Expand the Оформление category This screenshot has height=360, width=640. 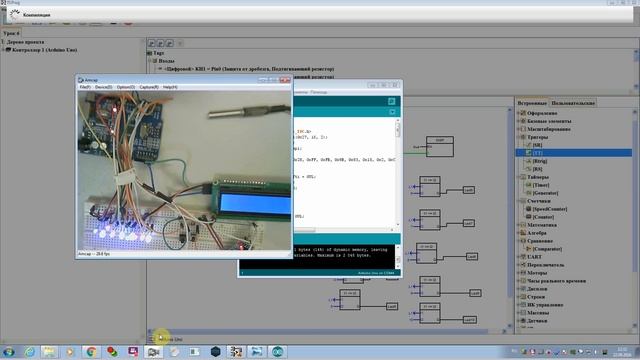click(x=518, y=113)
